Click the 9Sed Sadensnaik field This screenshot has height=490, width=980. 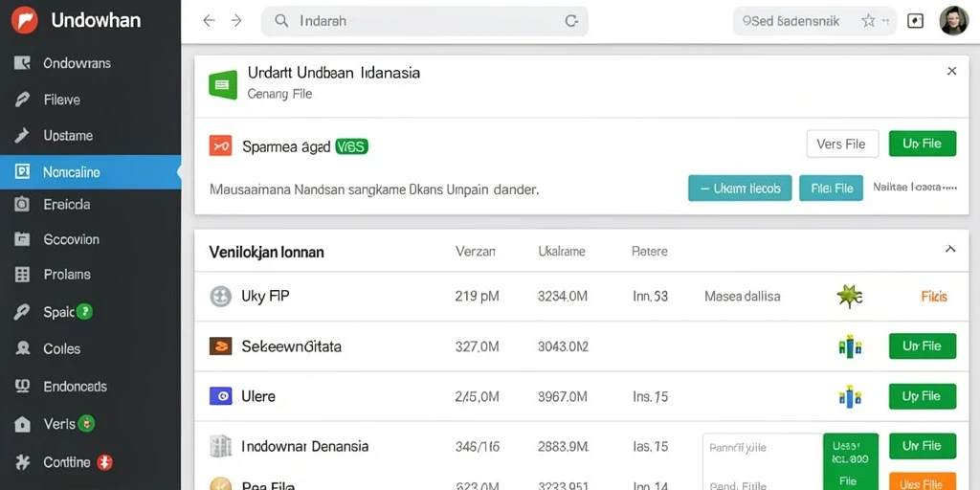pos(814,21)
